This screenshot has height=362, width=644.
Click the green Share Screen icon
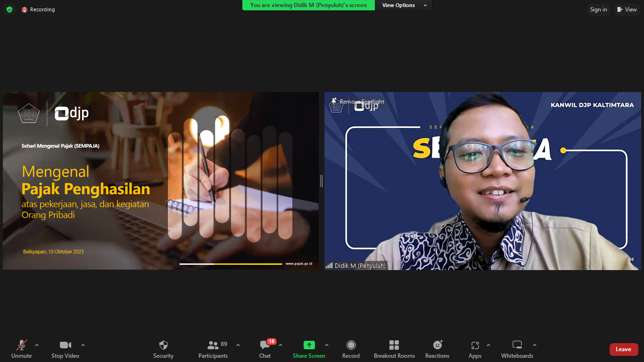tap(309, 345)
